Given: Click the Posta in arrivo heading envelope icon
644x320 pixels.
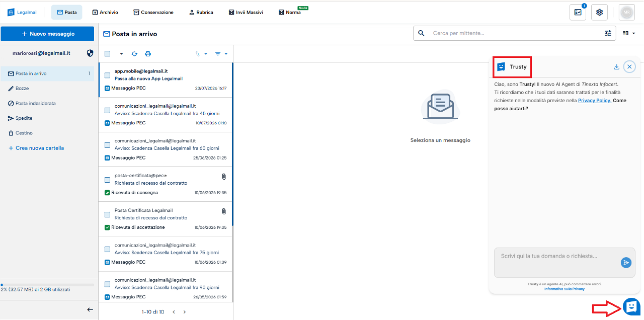Looking at the screenshot, I should [x=107, y=34].
